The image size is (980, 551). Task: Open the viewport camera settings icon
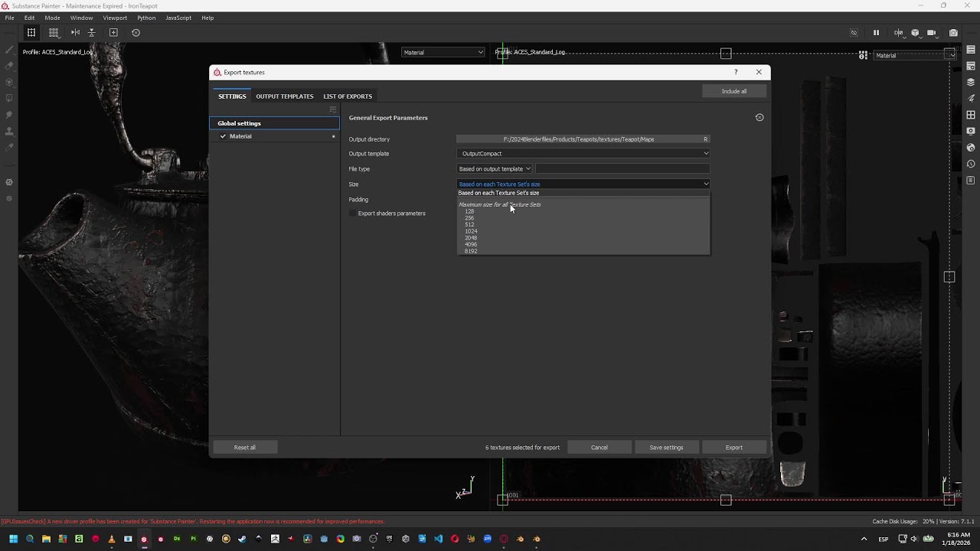pos(931,32)
